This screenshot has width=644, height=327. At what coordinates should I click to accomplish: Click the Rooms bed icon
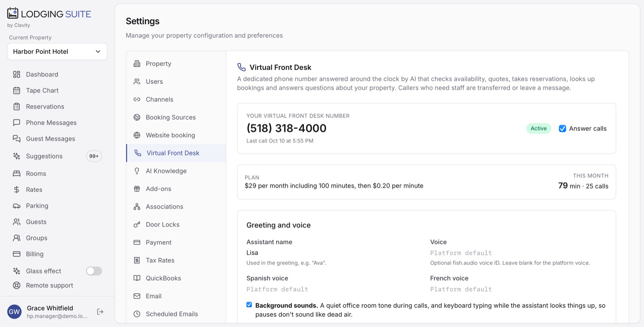(x=17, y=174)
